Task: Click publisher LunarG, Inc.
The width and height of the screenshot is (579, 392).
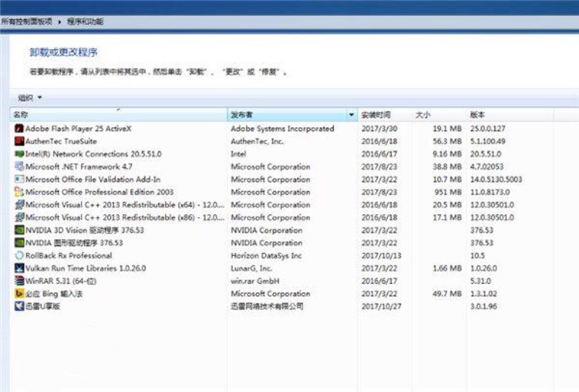Action: (x=251, y=268)
